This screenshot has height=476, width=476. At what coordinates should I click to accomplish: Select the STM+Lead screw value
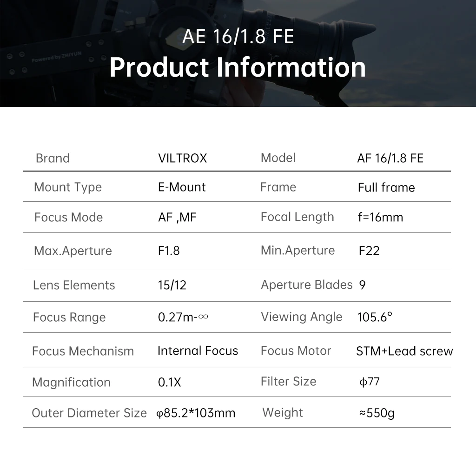(404, 351)
